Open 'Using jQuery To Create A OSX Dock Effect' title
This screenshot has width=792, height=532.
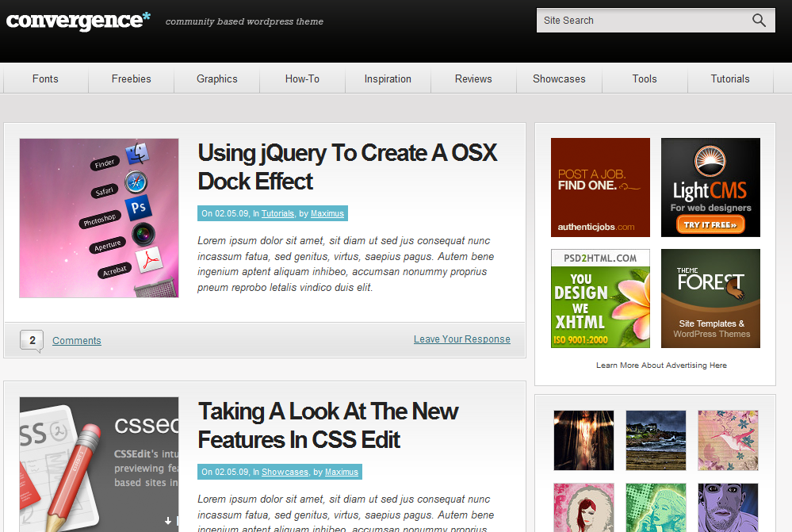[347, 166]
